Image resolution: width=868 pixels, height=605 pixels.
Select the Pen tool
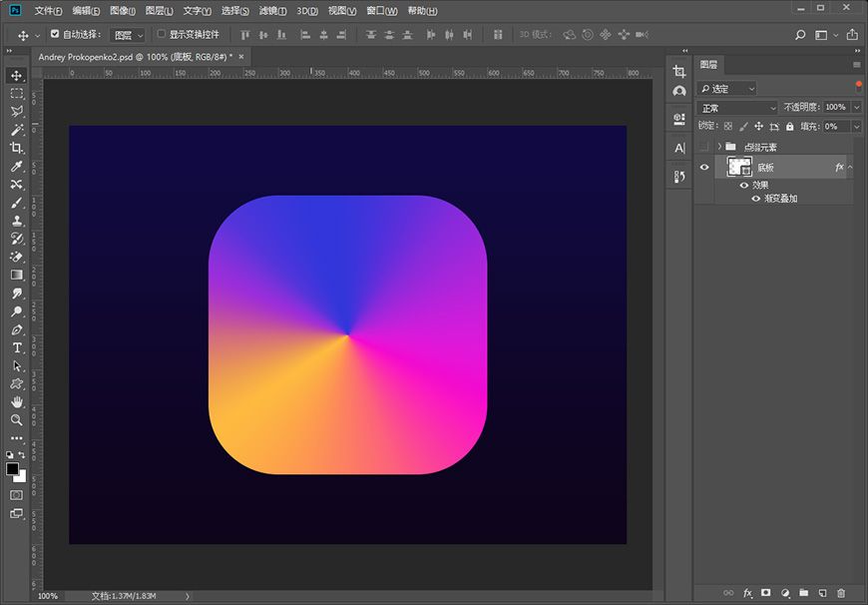tap(17, 329)
